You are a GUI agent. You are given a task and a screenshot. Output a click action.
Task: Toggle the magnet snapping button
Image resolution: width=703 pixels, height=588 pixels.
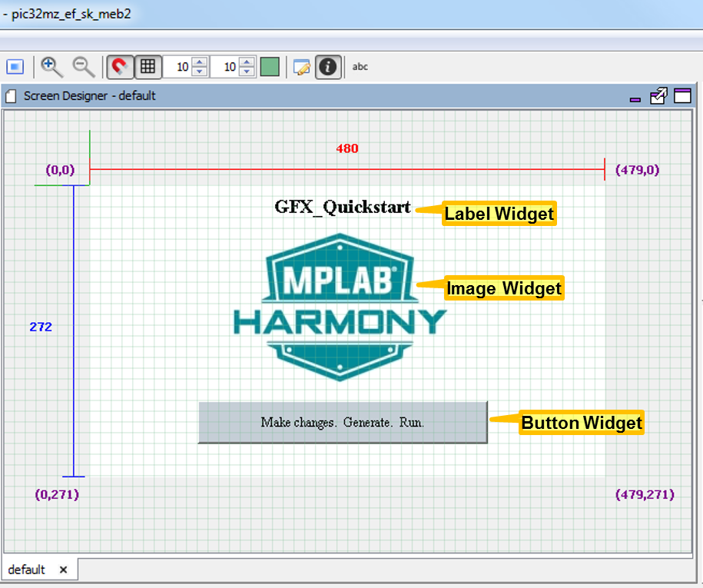click(120, 67)
